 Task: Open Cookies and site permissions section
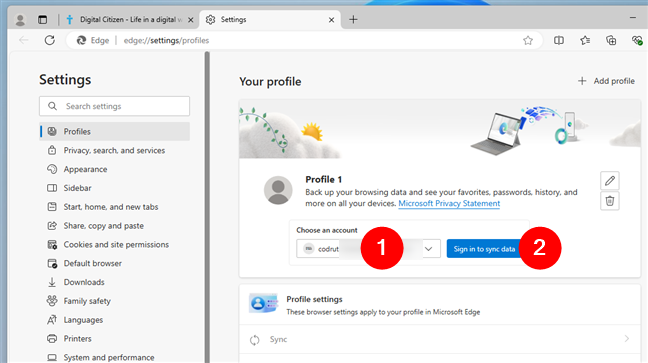(114, 244)
